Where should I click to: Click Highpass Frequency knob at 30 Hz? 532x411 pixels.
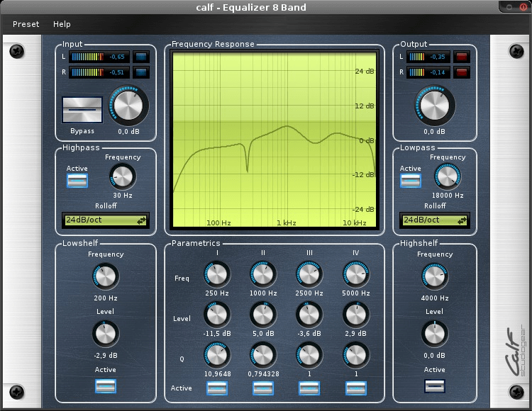(x=123, y=176)
